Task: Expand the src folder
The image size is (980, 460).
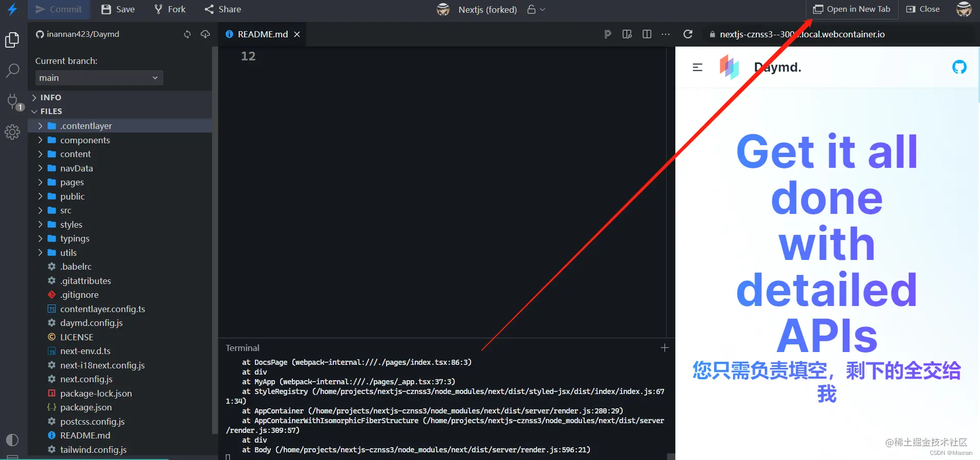Action: coord(120,210)
